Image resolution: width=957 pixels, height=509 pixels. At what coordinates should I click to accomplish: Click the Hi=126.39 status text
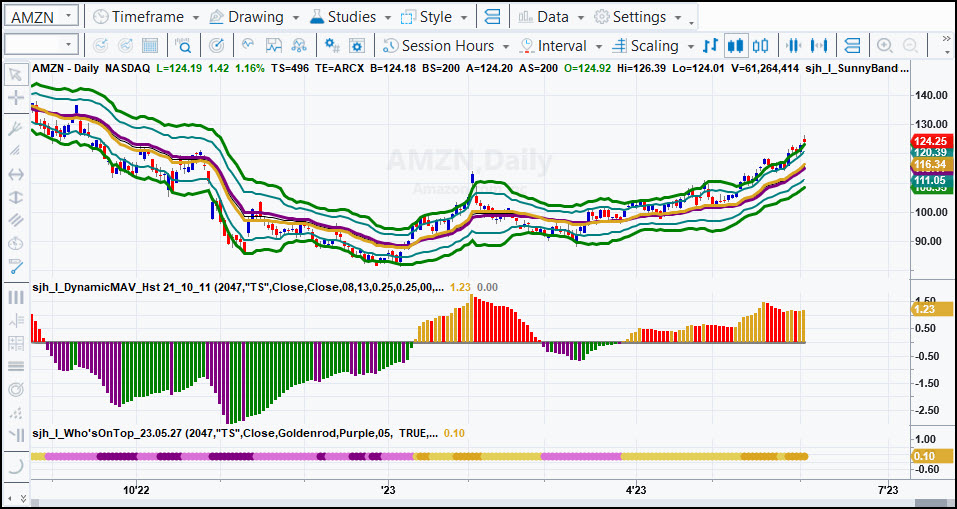pos(642,68)
